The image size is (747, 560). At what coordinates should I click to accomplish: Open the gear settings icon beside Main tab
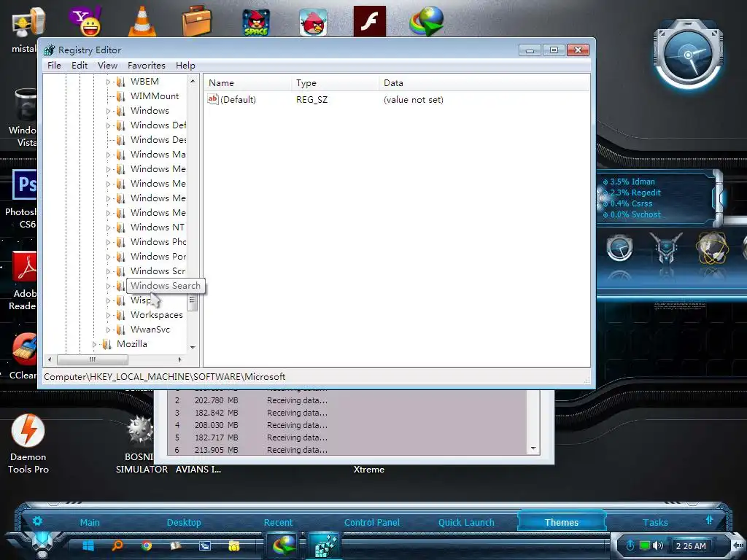(38, 521)
